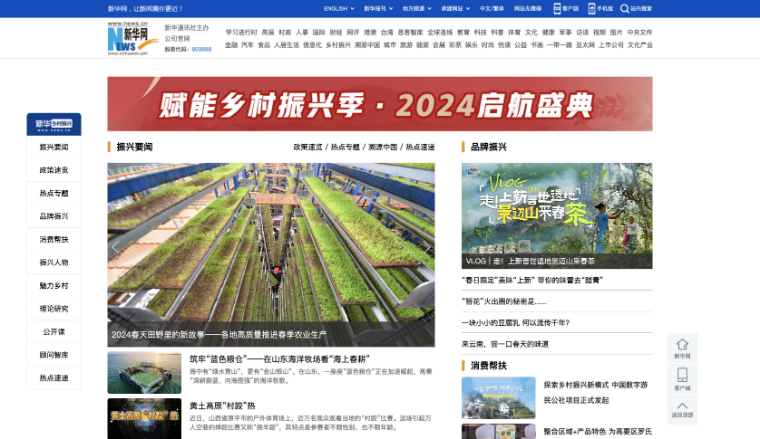Open 高层 in top navigation

268,32
